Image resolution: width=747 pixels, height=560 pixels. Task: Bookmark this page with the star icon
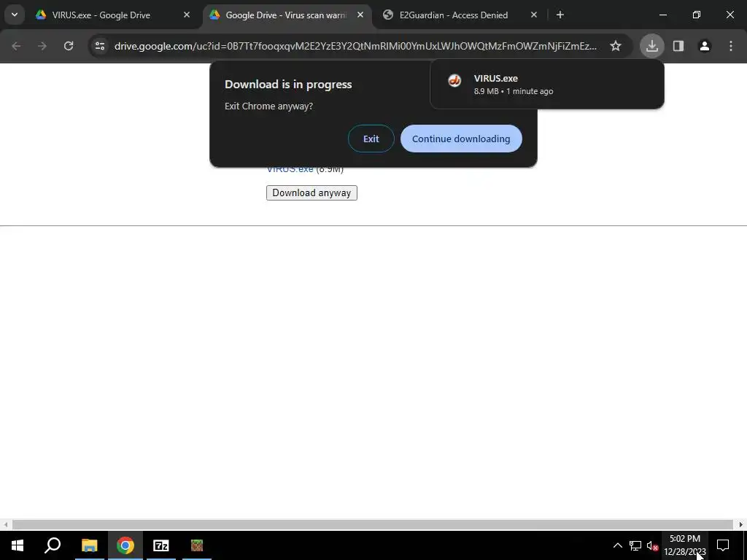(616, 46)
